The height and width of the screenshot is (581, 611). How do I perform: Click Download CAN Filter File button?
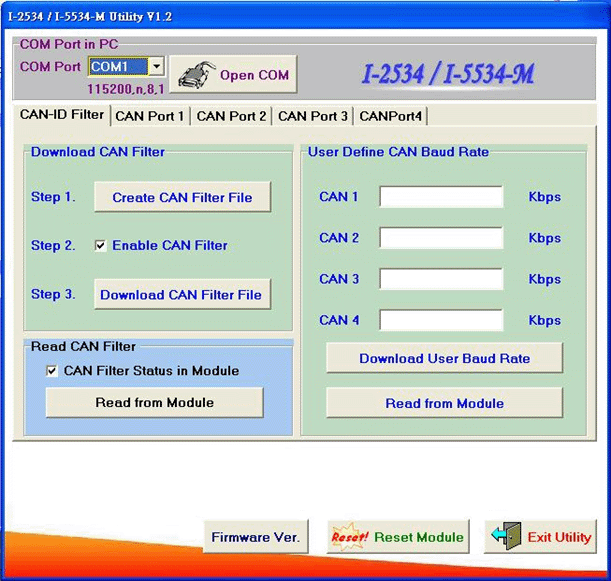pos(181,295)
